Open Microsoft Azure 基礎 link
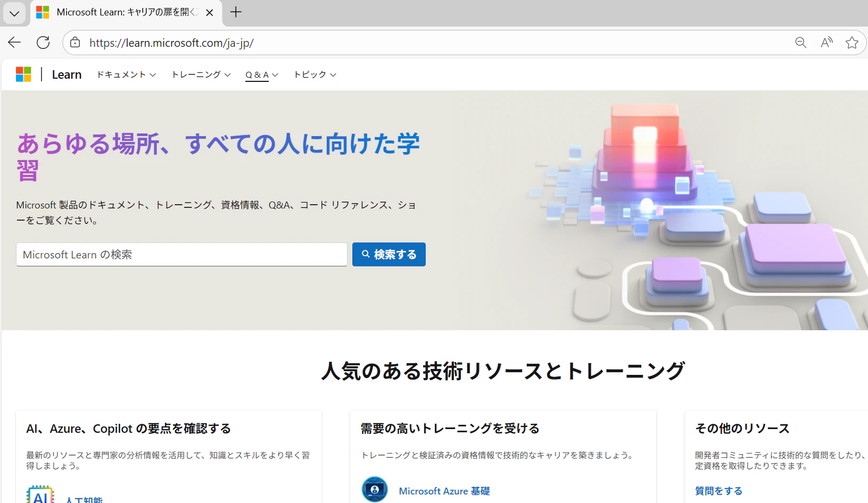Image resolution: width=868 pixels, height=503 pixels. click(x=444, y=491)
